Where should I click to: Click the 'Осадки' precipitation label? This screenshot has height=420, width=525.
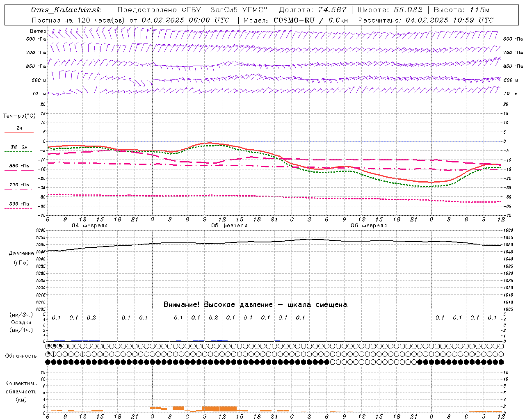tap(21, 322)
